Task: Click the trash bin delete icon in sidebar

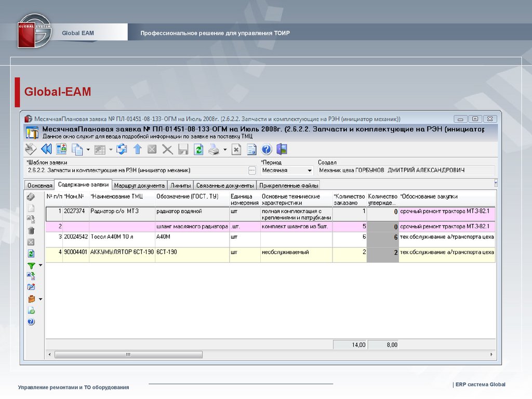Action: (x=31, y=231)
